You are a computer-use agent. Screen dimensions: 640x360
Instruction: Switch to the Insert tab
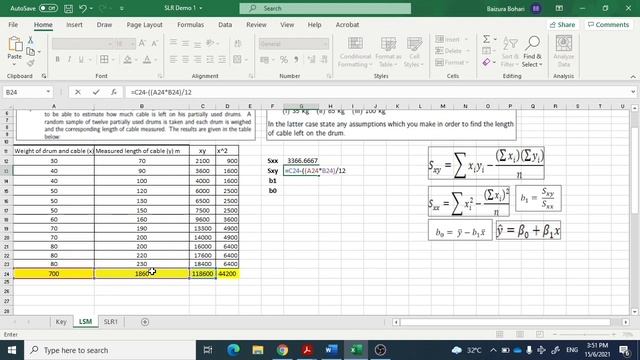click(x=74, y=25)
